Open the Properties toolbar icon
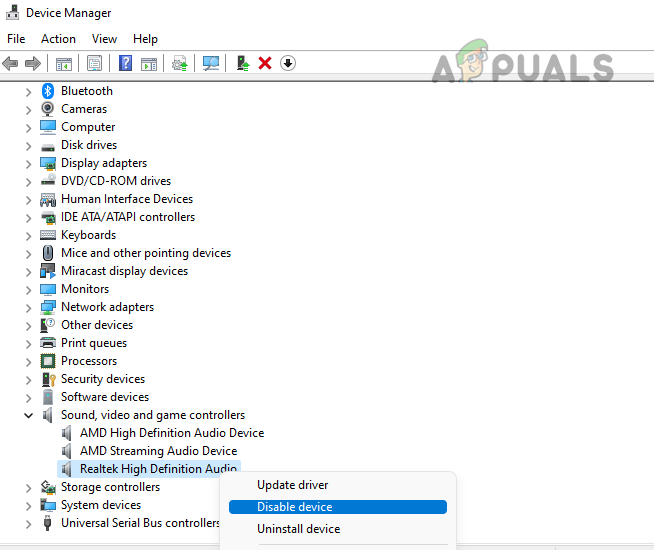 94,63
